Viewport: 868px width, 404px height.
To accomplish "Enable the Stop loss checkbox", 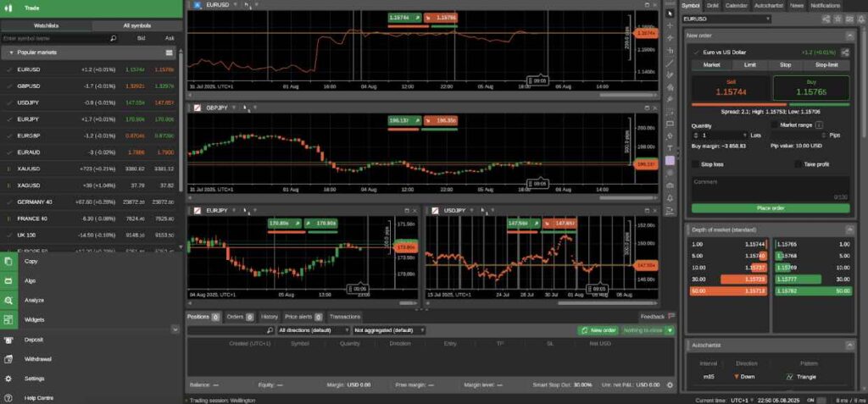I will (x=695, y=164).
